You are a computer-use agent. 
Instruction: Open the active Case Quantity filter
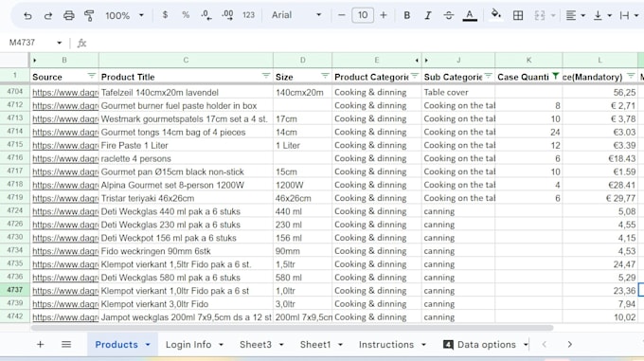coord(555,76)
